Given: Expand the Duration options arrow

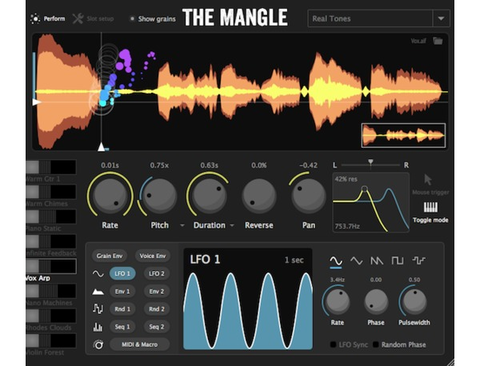Looking at the screenshot, I should point(232,225).
